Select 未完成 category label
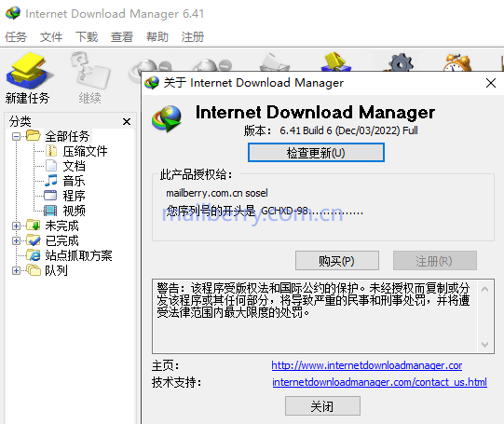The image size is (504, 424). [61, 226]
